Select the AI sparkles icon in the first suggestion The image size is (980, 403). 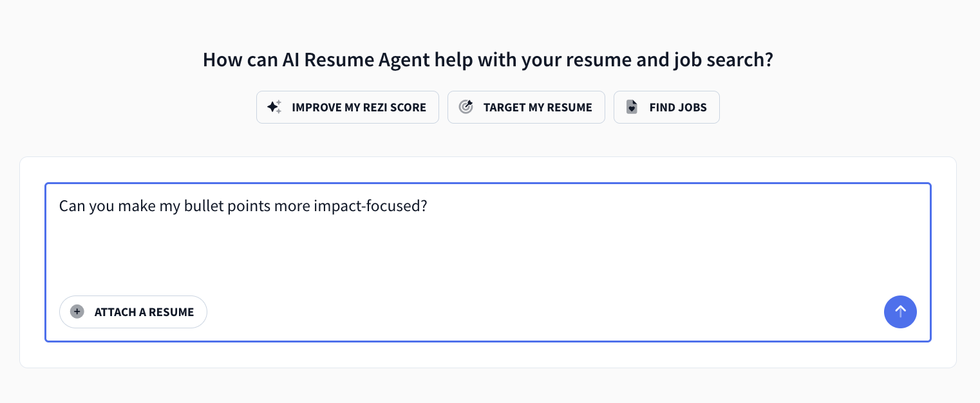coord(274,107)
